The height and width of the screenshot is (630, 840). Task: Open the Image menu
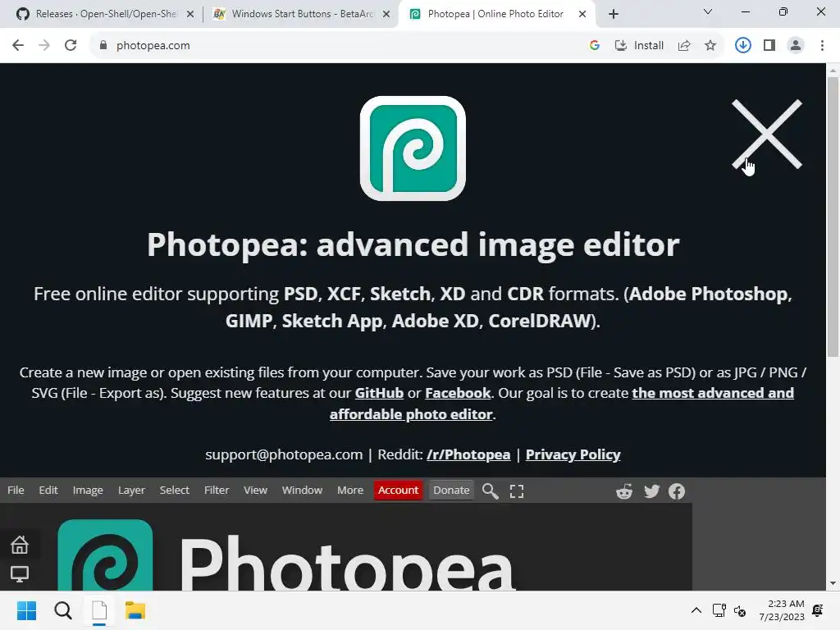point(88,491)
